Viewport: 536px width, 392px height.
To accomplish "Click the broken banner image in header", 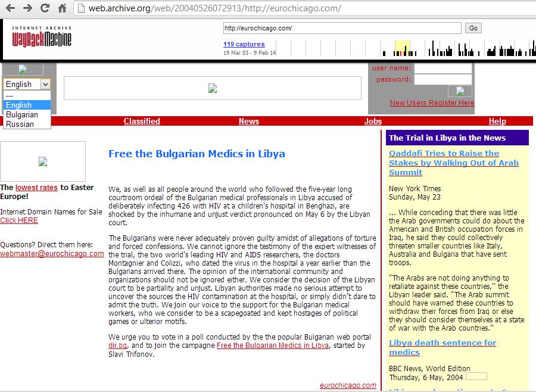I will pos(212,88).
